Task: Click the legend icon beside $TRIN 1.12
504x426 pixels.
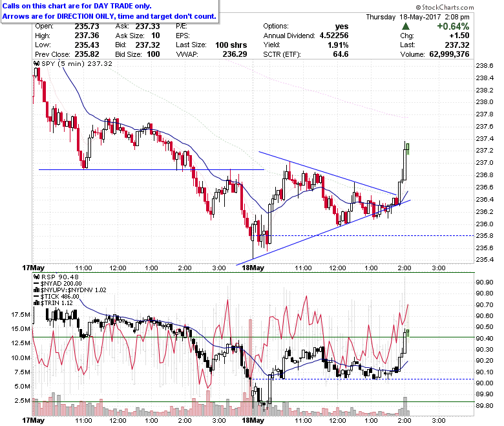Action: click(x=37, y=303)
